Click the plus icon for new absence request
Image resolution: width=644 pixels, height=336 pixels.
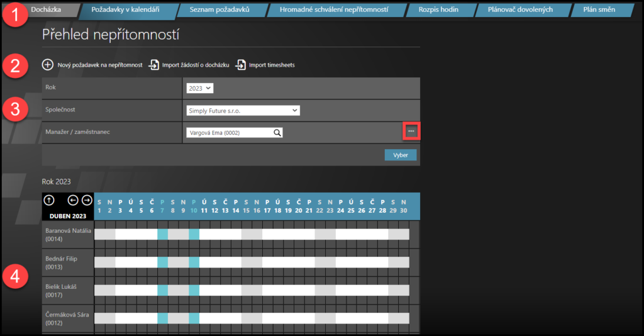[x=48, y=65]
